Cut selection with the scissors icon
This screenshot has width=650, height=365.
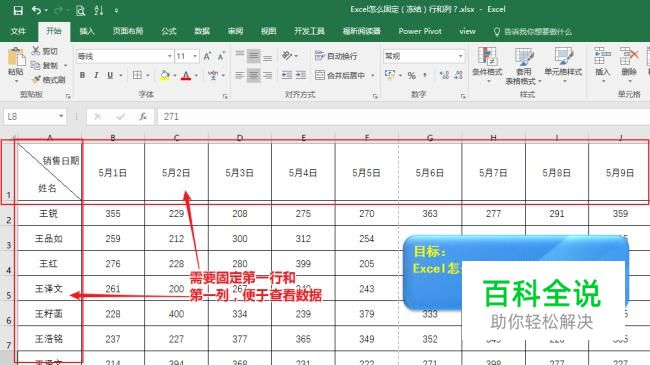click(x=36, y=51)
